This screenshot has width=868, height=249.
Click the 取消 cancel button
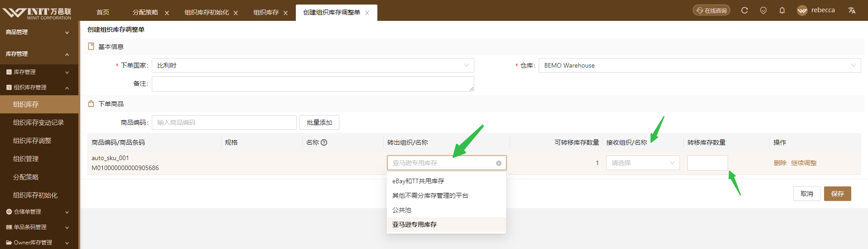coord(807,194)
